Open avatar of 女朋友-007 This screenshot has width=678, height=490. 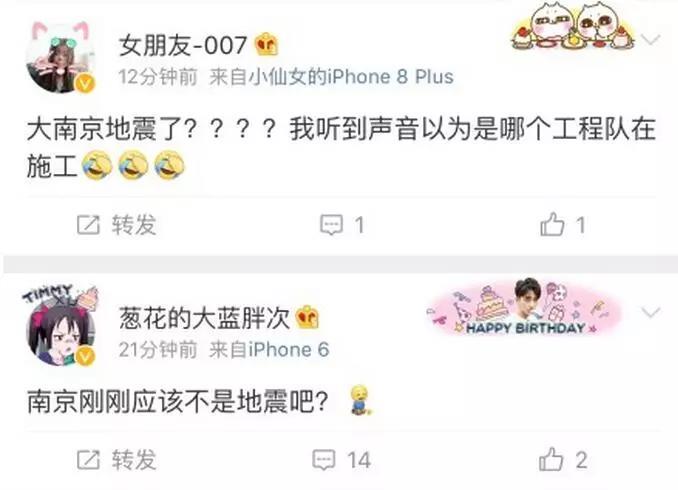[61, 58]
